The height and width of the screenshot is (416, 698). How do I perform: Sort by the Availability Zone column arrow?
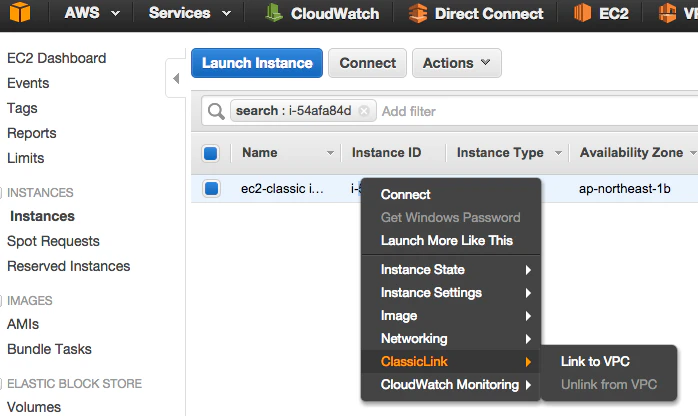pos(693,153)
